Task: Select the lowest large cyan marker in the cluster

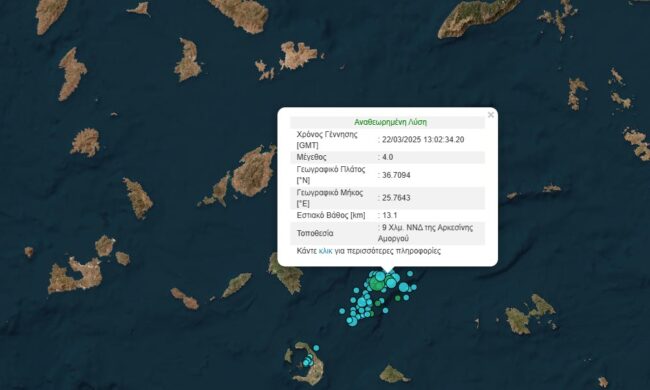Action: [353, 322]
